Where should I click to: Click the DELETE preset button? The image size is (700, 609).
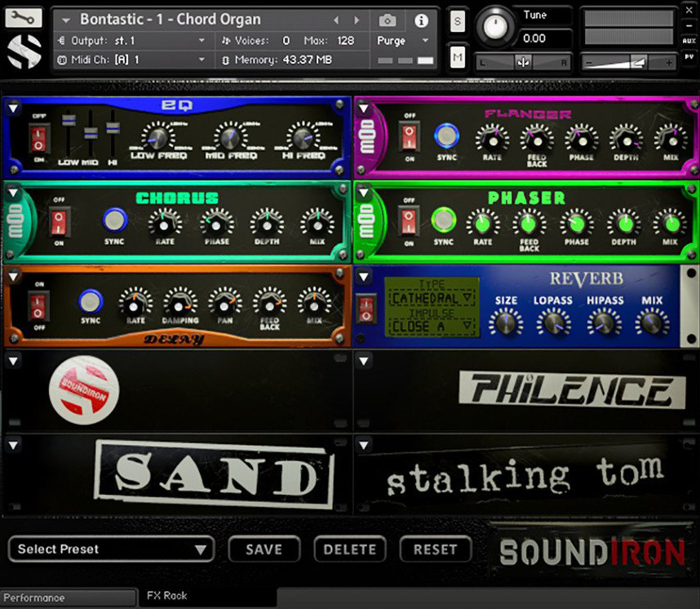pos(349,549)
